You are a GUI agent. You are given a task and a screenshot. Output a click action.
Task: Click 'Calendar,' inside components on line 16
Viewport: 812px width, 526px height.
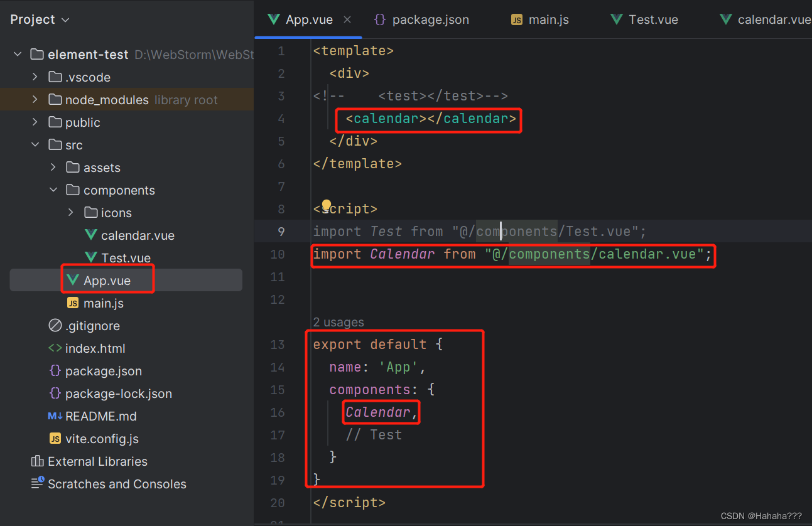382,412
